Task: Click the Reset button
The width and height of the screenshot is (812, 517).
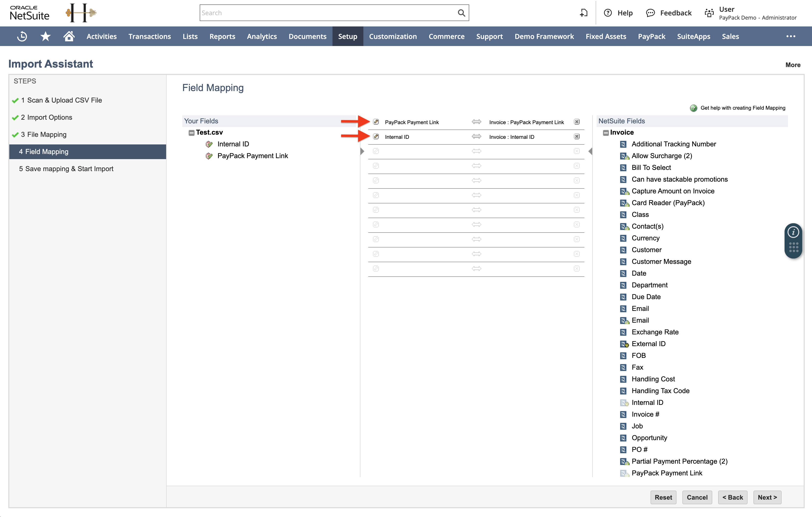Action: pyautogui.click(x=663, y=497)
